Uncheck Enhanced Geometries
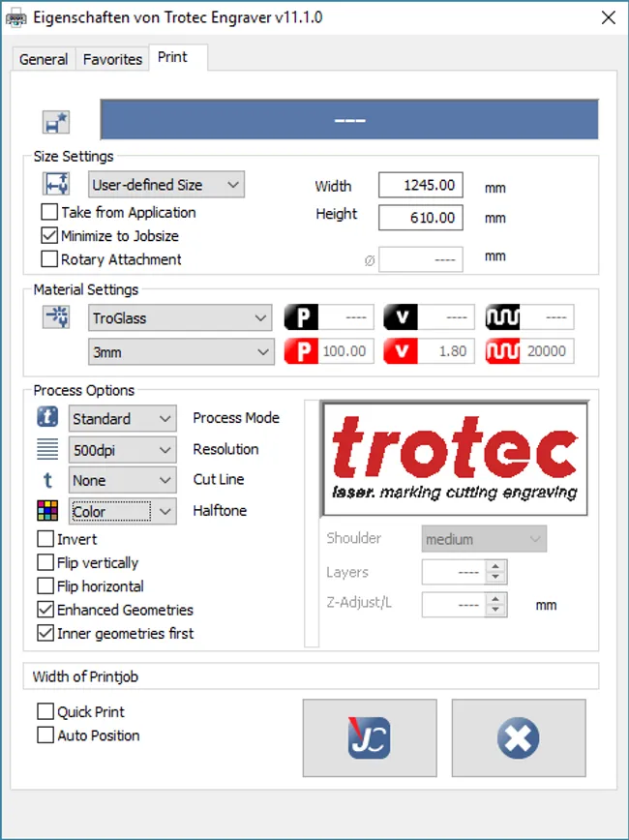Viewport: 629px width, 840px height. click(45, 610)
